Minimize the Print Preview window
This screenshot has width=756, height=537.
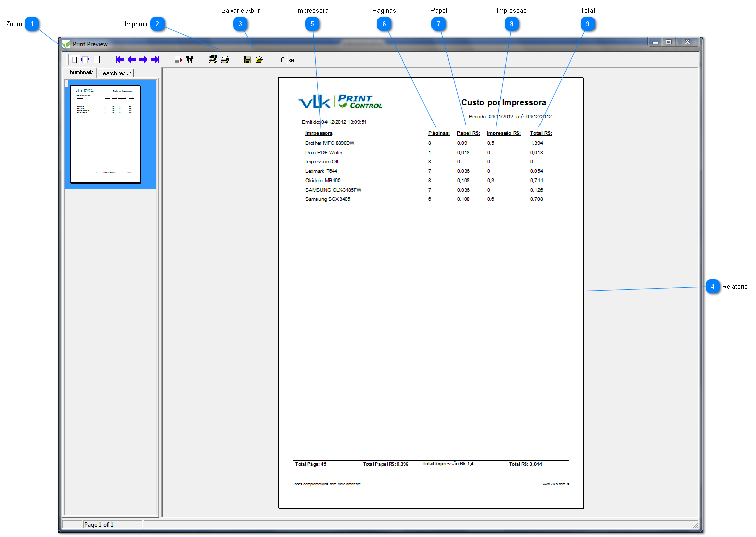(655, 42)
